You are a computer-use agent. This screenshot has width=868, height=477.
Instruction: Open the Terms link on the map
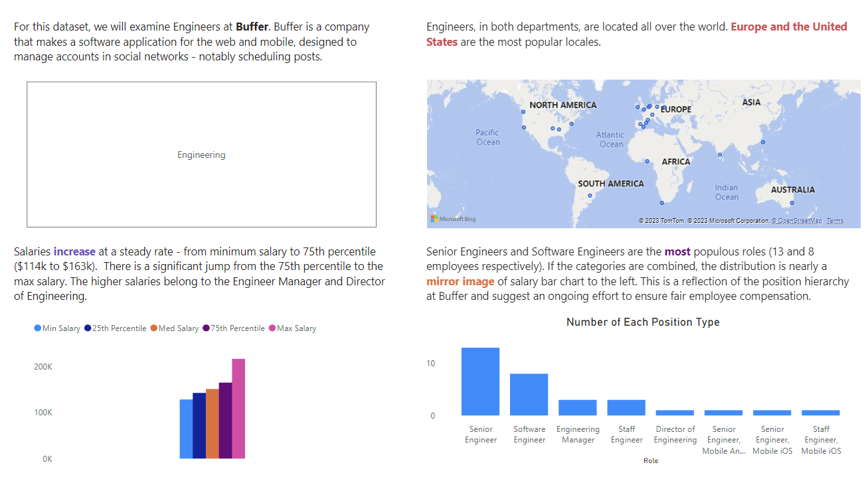click(834, 220)
